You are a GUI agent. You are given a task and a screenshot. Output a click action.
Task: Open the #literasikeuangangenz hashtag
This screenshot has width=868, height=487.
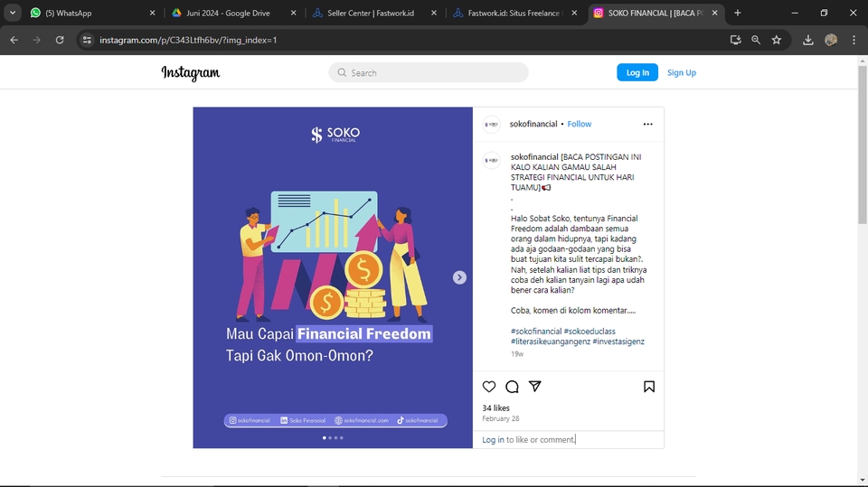[551, 342]
